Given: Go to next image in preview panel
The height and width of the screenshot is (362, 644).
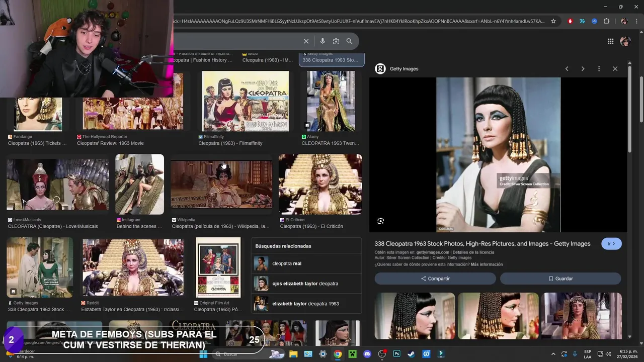Looking at the screenshot, I should tap(583, 69).
